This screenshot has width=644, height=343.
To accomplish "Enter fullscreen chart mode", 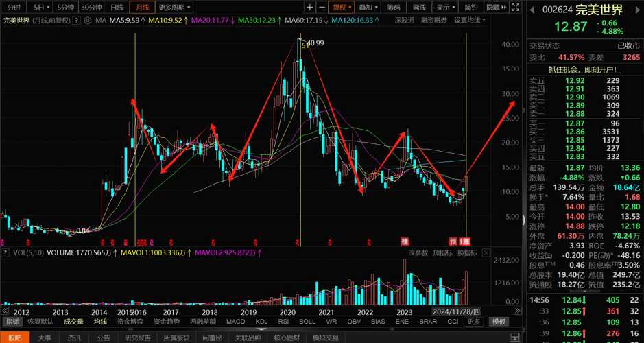I will click(x=514, y=7).
